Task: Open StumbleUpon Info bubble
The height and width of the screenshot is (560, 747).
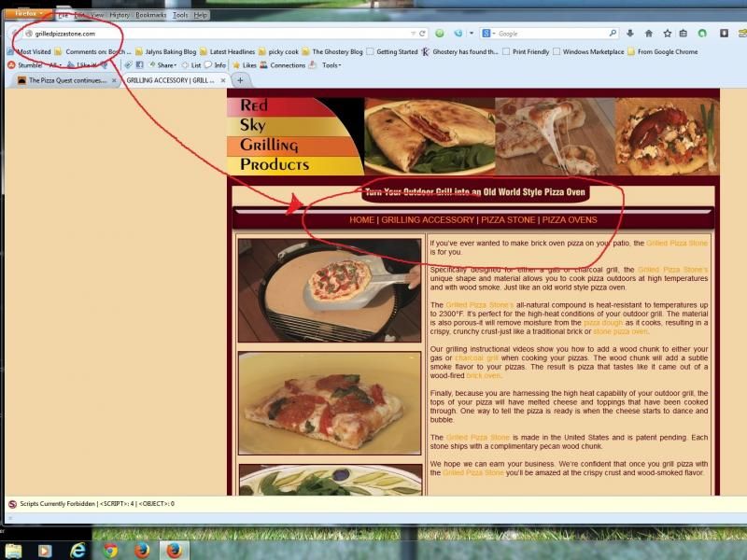Action: pyautogui.click(x=216, y=65)
